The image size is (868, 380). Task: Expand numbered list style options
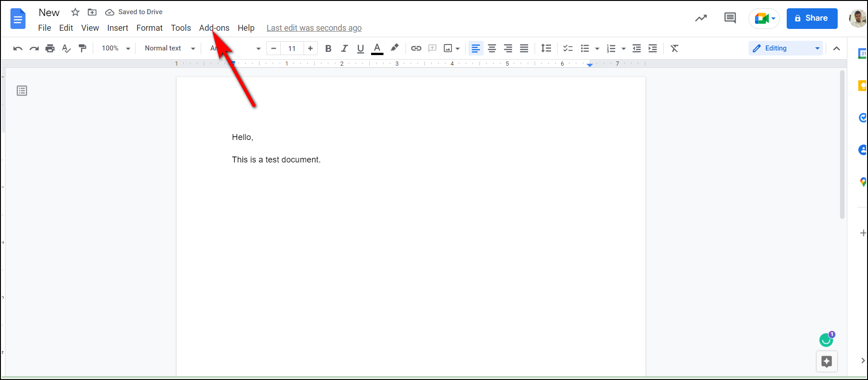pyautogui.click(x=623, y=49)
